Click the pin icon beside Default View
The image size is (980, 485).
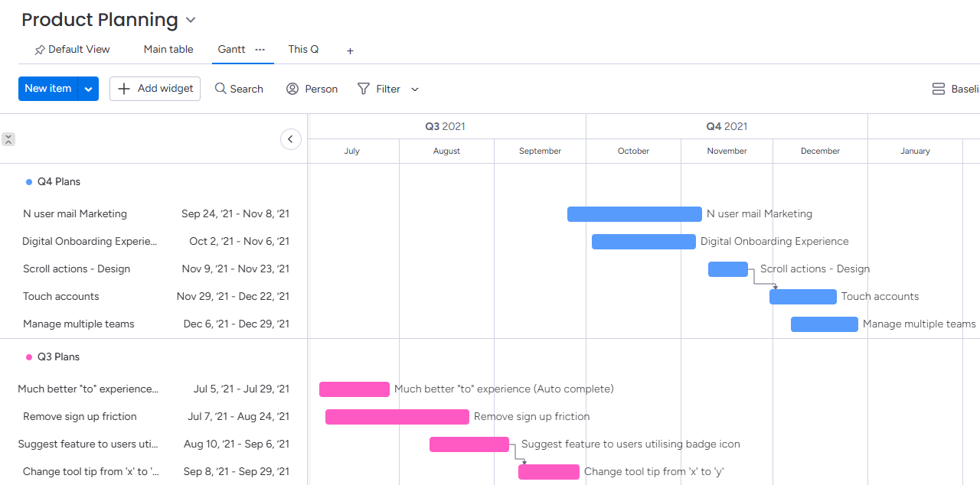[x=40, y=49]
